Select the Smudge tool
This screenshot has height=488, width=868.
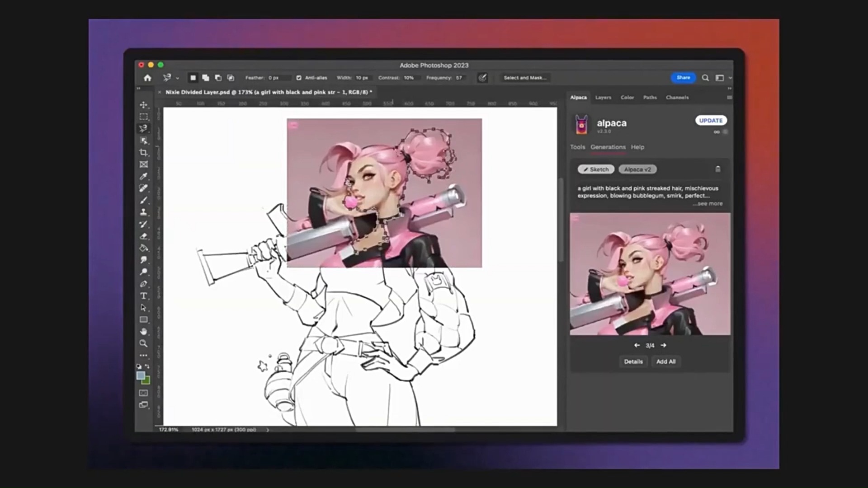coord(144,260)
